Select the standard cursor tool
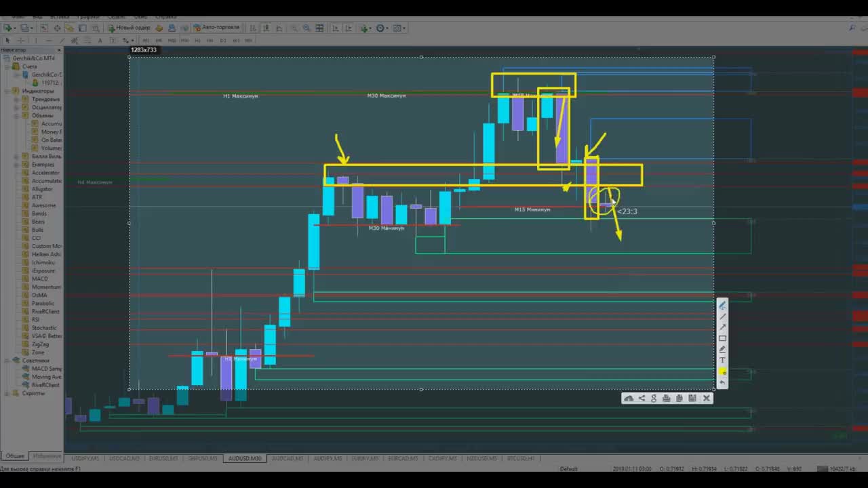 7,41
